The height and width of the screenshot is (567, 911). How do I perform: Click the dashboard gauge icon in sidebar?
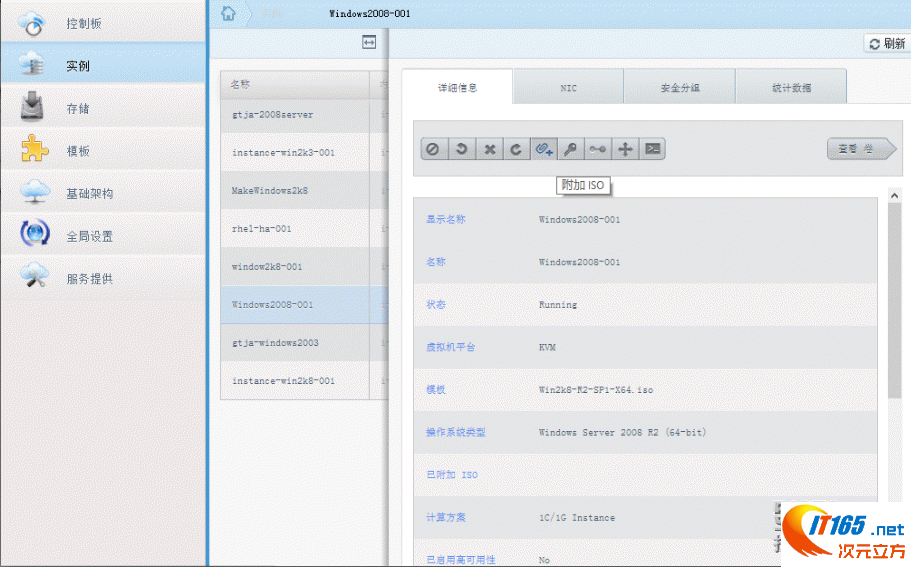click(x=32, y=23)
